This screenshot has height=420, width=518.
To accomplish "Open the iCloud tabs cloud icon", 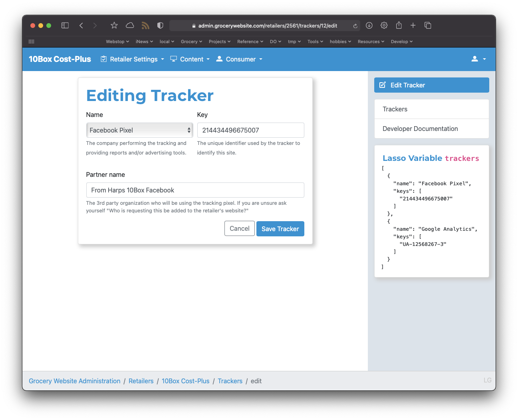I will (130, 26).
